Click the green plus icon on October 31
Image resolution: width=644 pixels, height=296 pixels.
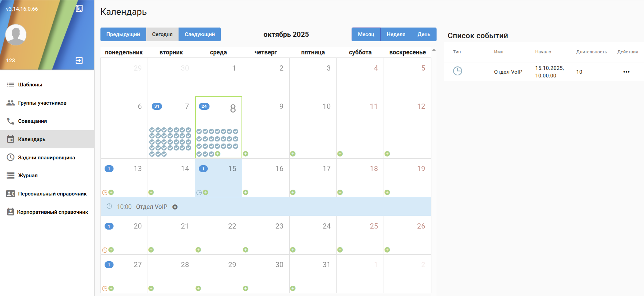pyautogui.click(x=293, y=288)
